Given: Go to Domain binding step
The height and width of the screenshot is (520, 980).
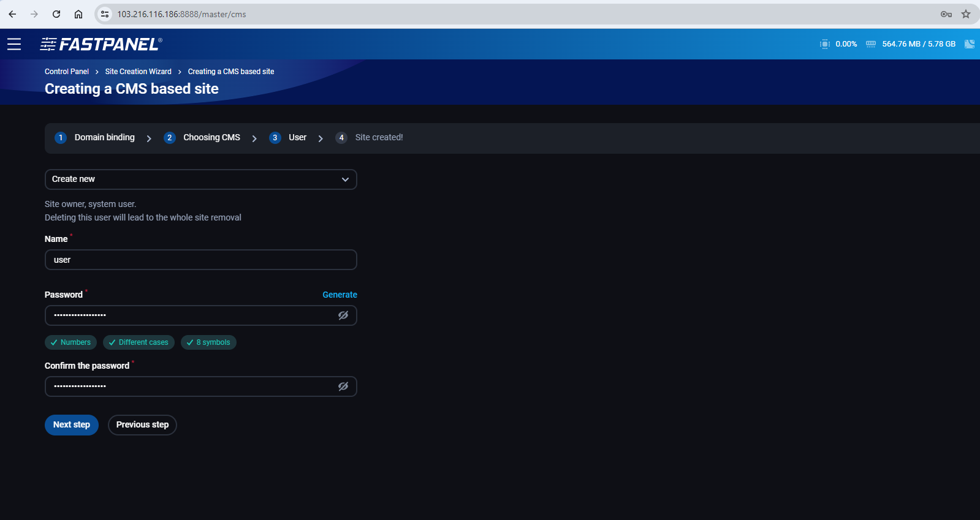Looking at the screenshot, I should 105,137.
